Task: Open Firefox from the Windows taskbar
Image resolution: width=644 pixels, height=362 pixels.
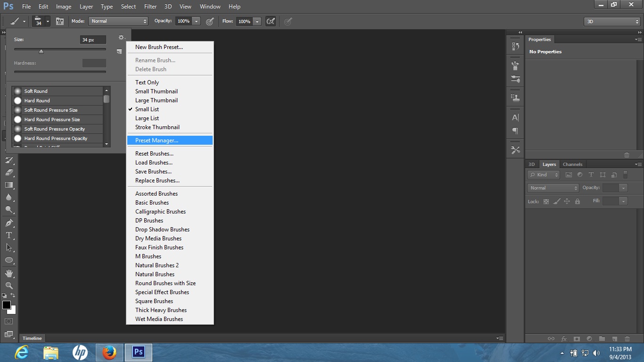Action: (109, 352)
